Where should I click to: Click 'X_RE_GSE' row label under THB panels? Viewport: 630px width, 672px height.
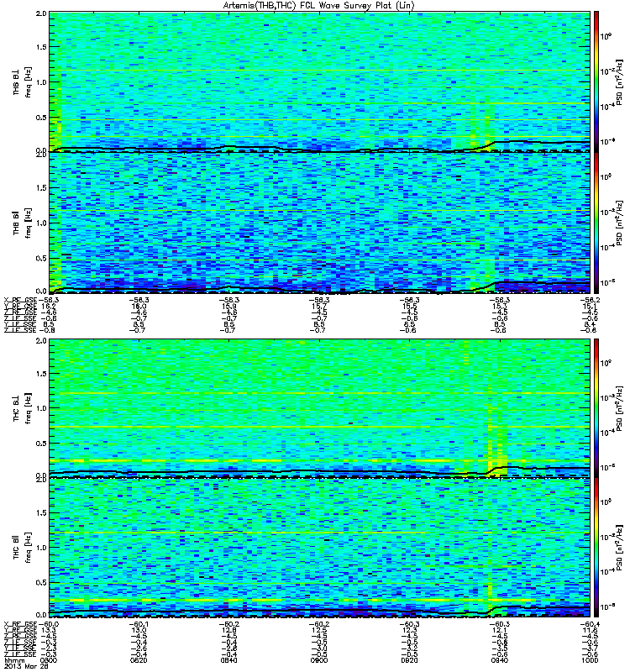coord(20,300)
